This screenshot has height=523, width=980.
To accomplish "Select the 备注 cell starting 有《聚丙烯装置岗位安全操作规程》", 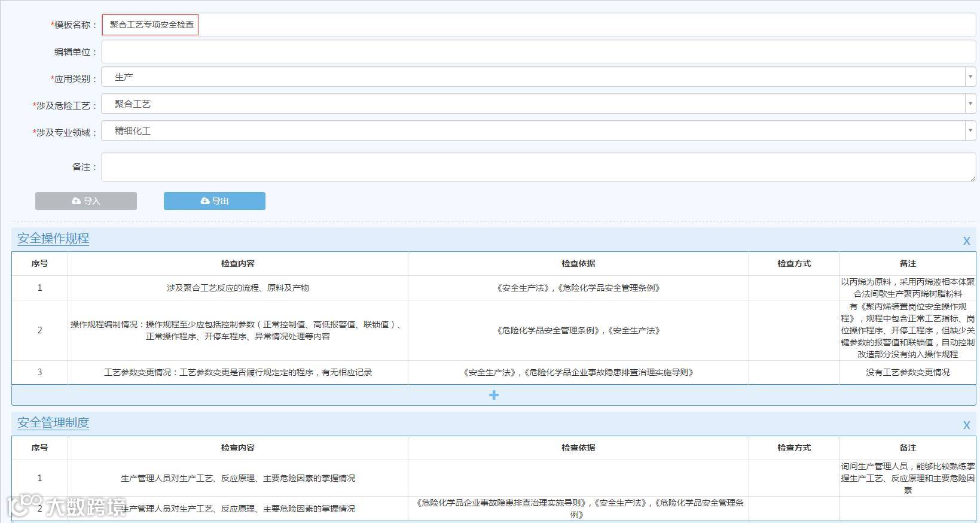I will (908, 330).
